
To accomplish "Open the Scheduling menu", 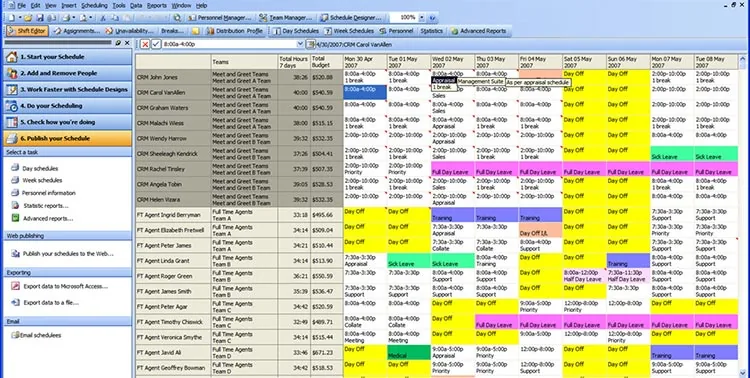I will point(94,5).
